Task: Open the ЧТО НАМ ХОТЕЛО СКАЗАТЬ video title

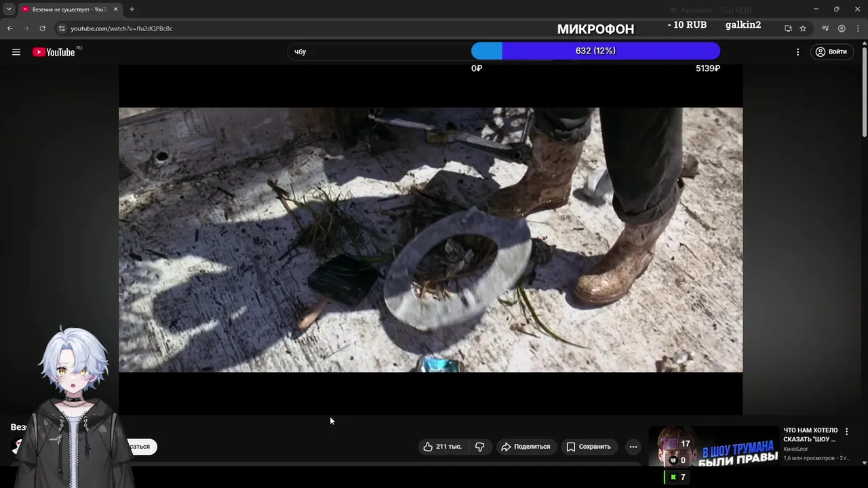Action: (810, 434)
